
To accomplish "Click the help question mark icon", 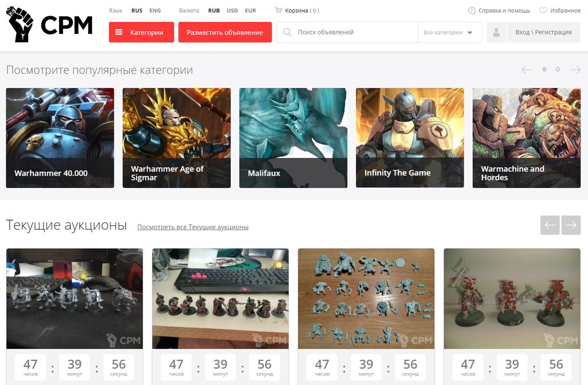I will pos(472,10).
